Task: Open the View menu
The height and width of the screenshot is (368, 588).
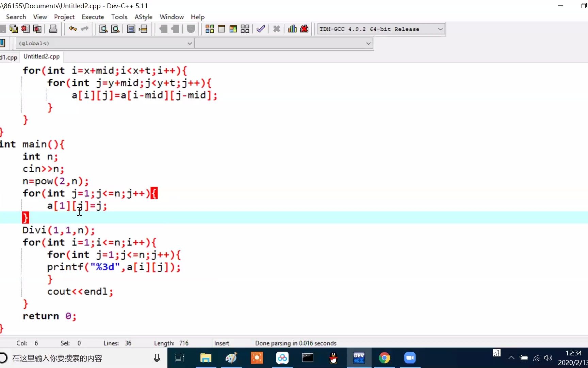Action: coord(40,17)
